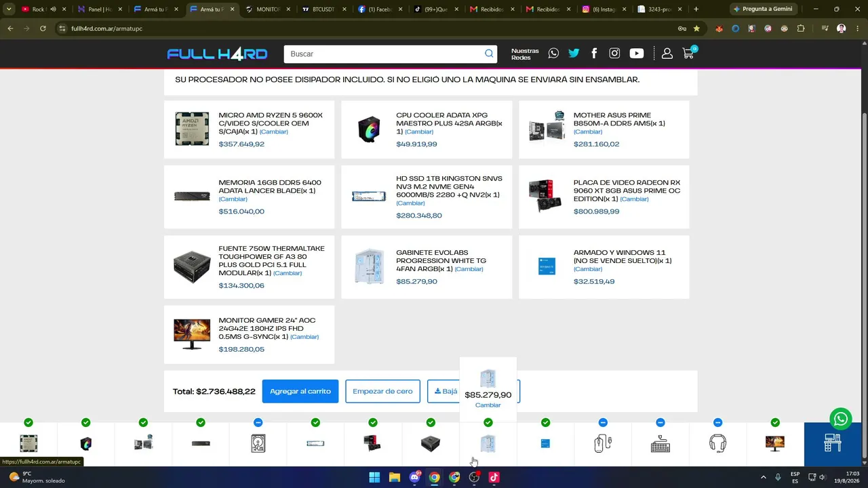Open the shopping cart icon
This screenshot has width=868, height=488.
688,54
